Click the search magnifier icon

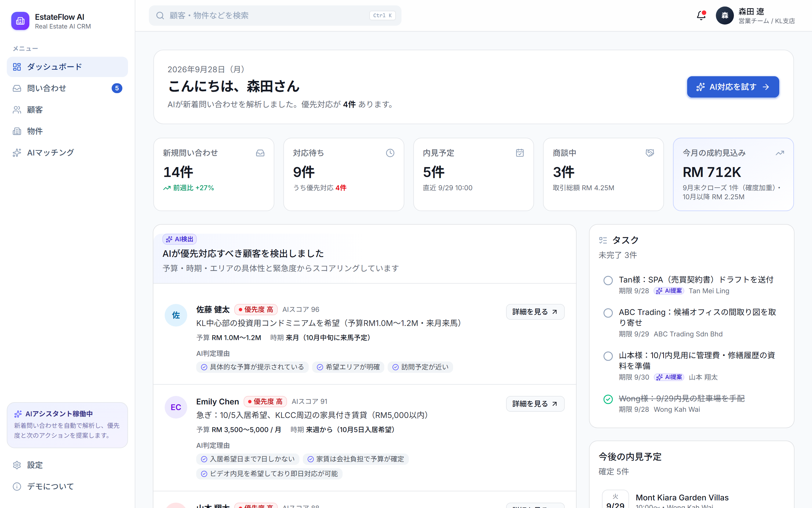pyautogui.click(x=160, y=16)
